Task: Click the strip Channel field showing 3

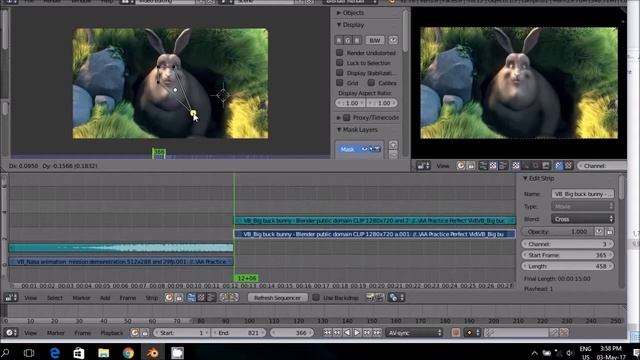Action: (x=568, y=244)
